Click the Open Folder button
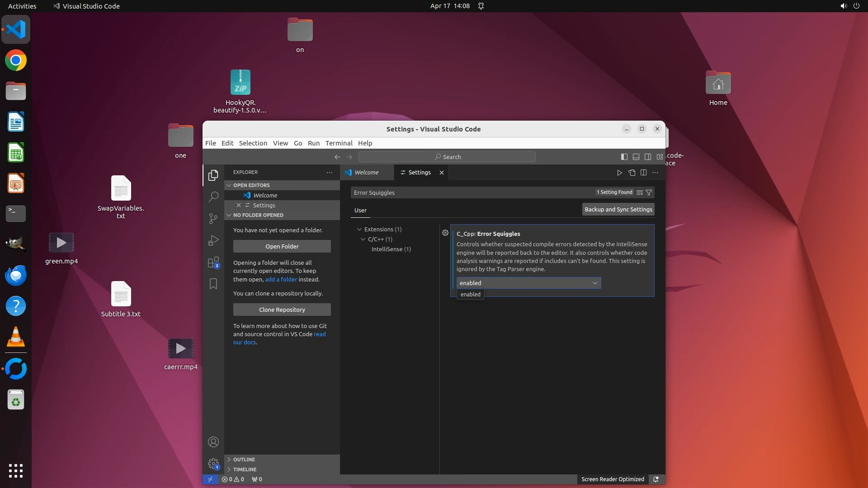This screenshot has height=488, width=868. click(x=282, y=246)
